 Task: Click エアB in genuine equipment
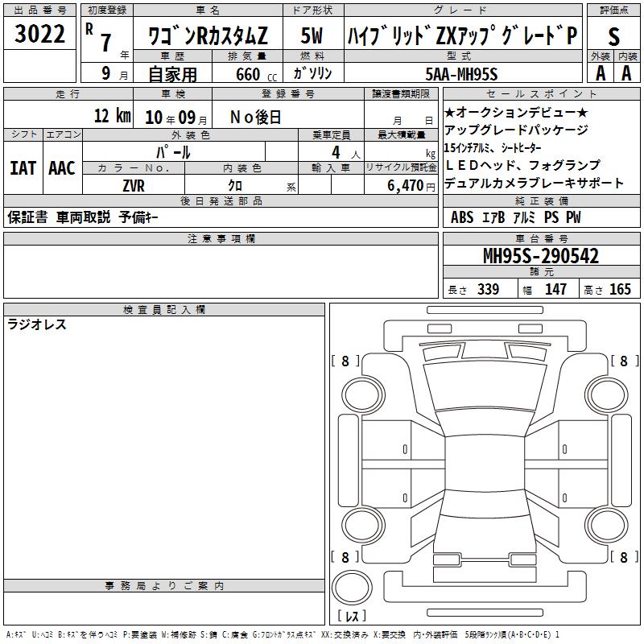[493, 217]
